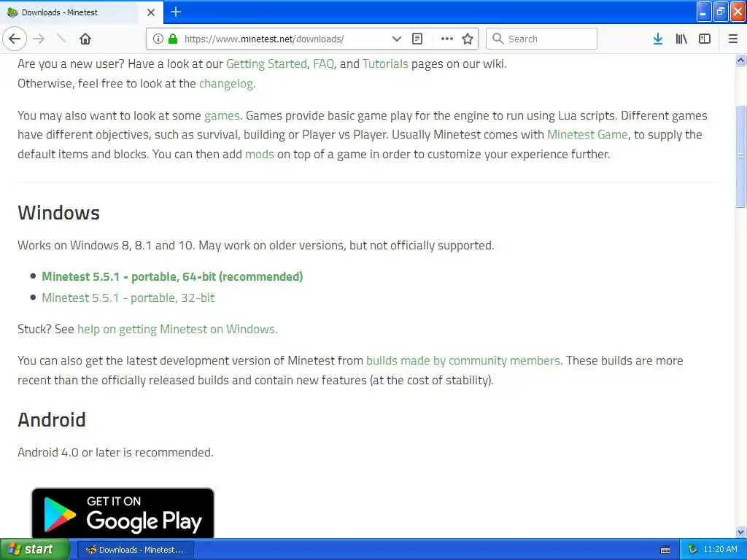Download Minetest 5.5.1 portable 32-bit
Image resolution: width=747 pixels, height=560 pixels.
[128, 297]
